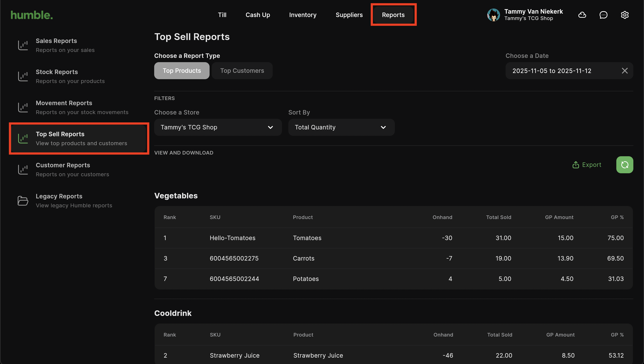Click the humble logo
This screenshot has height=364, width=644.
coord(32,15)
